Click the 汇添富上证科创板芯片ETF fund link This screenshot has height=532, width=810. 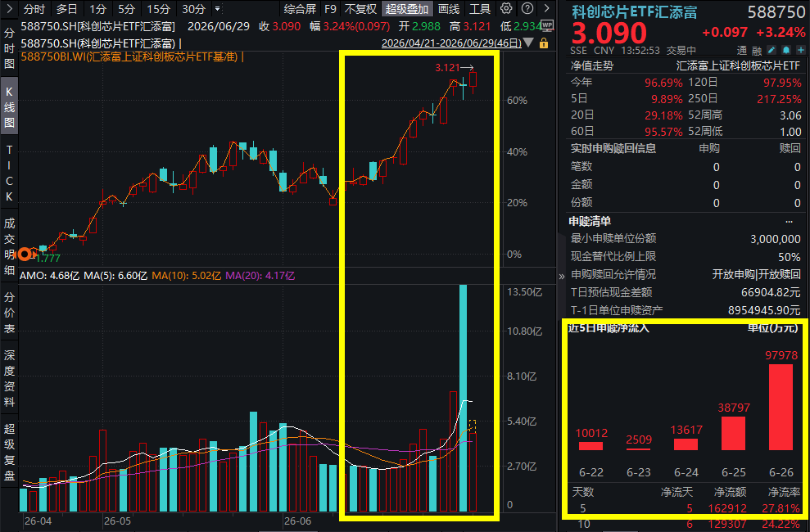738,65
